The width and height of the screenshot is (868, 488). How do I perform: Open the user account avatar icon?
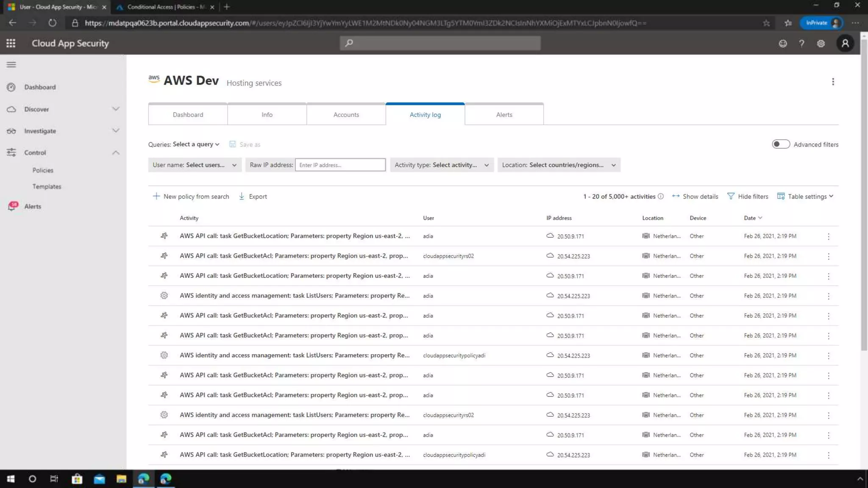845,43
